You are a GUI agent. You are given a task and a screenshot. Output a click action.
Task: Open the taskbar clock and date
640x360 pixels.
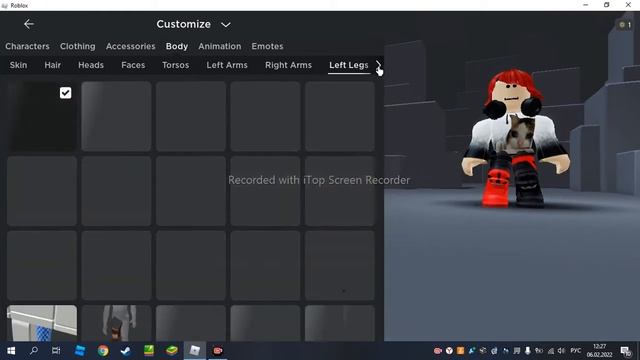[599, 351]
